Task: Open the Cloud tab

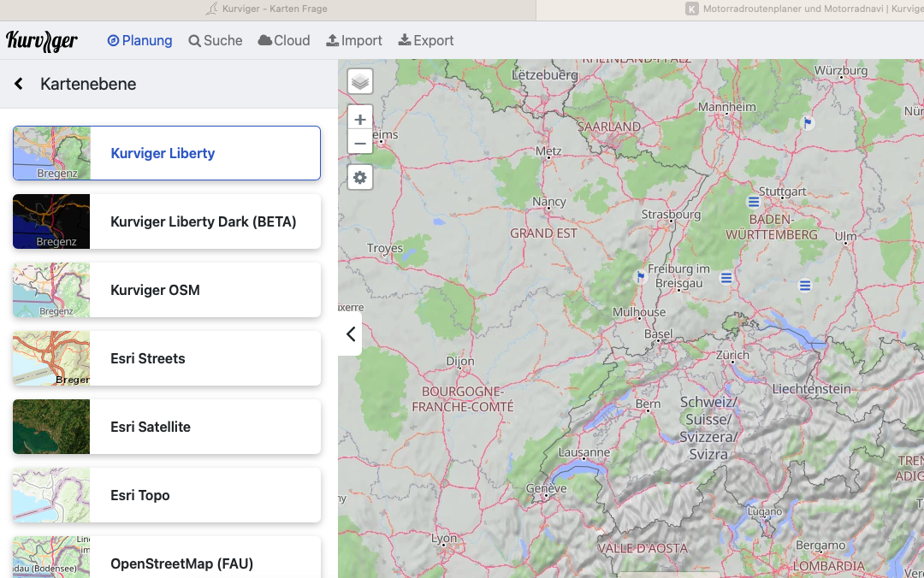Action: (x=284, y=41)
